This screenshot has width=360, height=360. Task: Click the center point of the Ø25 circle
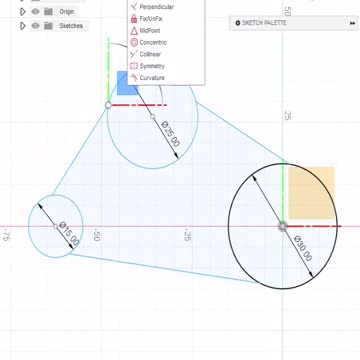coord(152,116)
